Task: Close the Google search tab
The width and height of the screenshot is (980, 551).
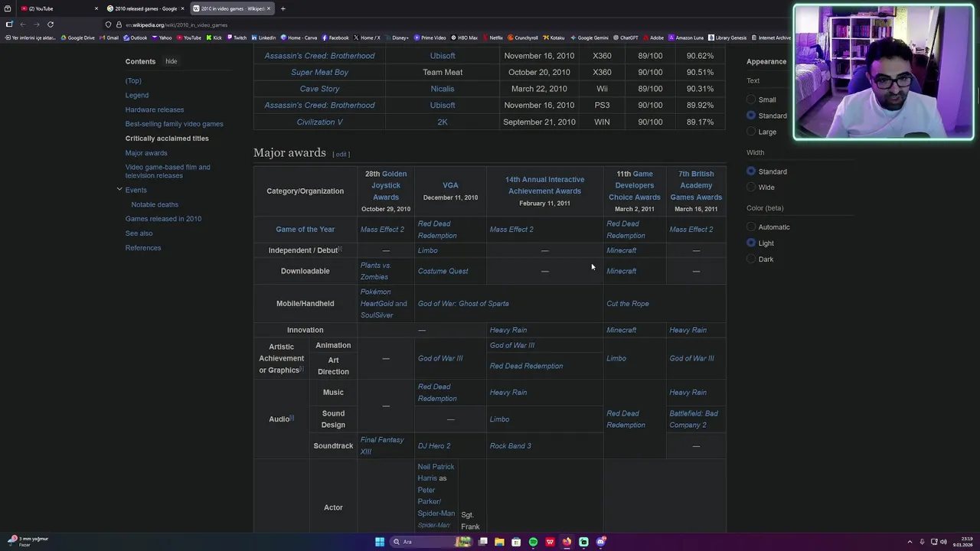Action: point(182,8)
